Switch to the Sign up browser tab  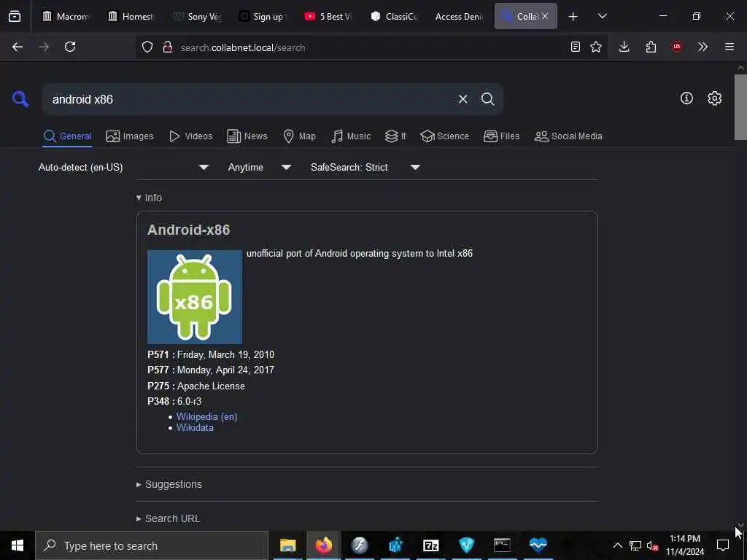[262, 17]
